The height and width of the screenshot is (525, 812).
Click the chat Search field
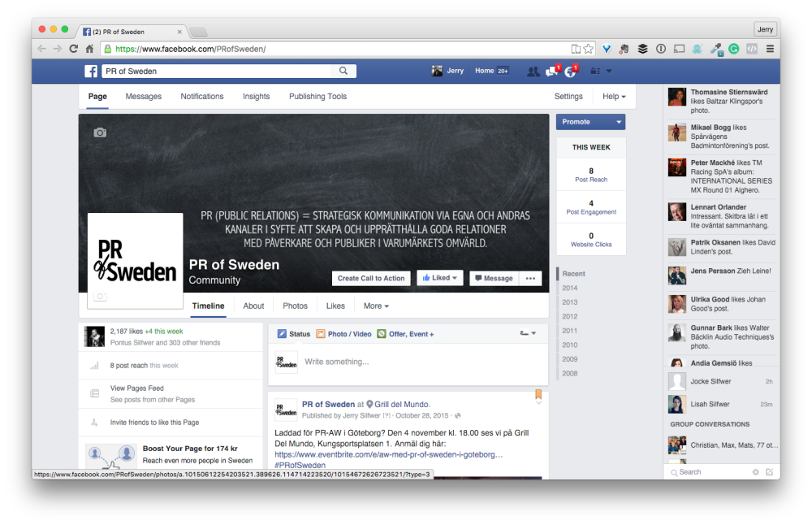click(710, 472)
